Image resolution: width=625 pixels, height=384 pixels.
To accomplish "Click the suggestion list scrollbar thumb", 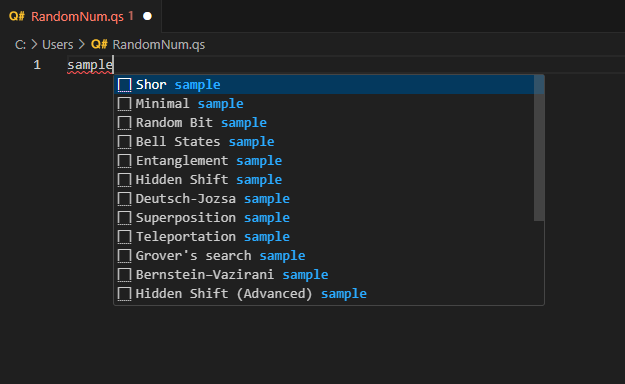I will tap(539, 148).
